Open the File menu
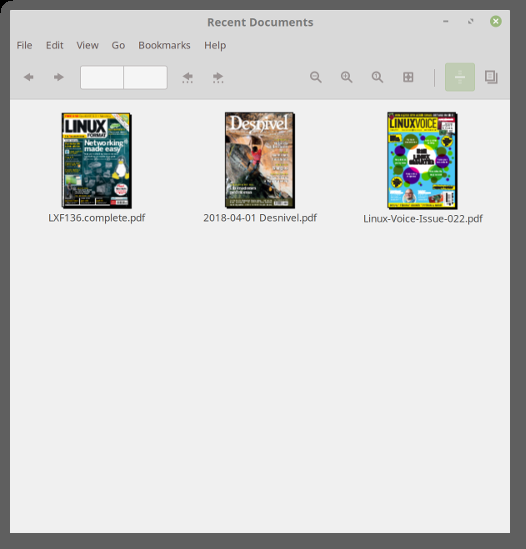The image size is (526, 549). coord(24,45)
